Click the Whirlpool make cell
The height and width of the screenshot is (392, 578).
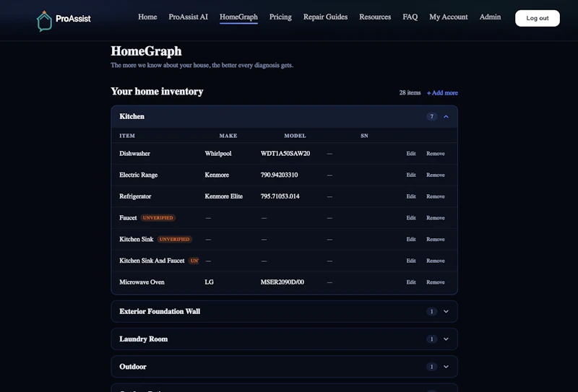click(x=218, y=154)
